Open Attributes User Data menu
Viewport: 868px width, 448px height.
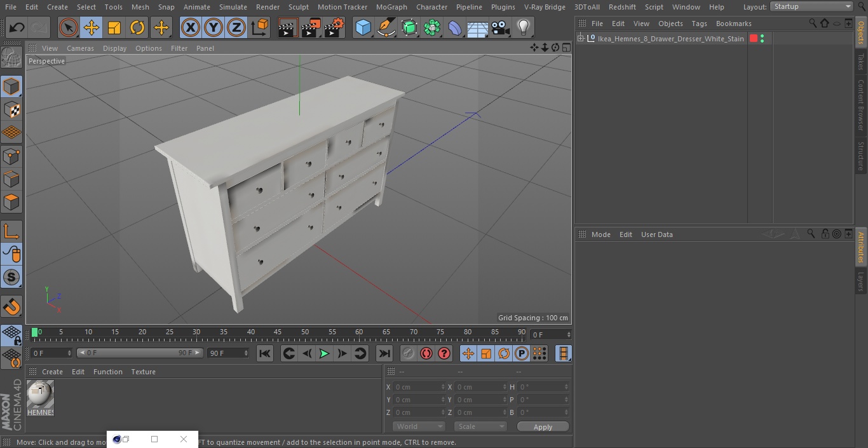point(656,234)
